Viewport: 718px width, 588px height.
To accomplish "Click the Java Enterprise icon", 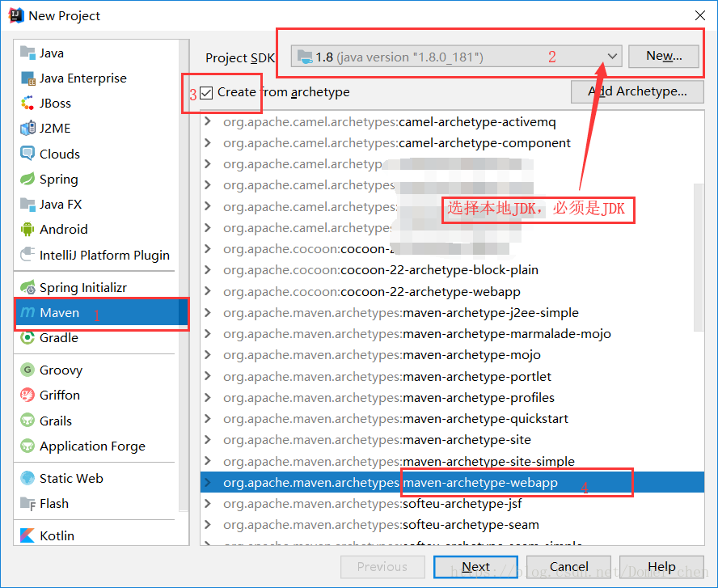I will 27,78.
